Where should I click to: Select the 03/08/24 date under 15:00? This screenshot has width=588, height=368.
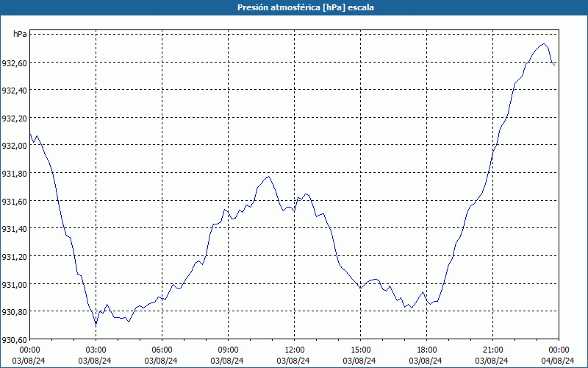[359, 361]
